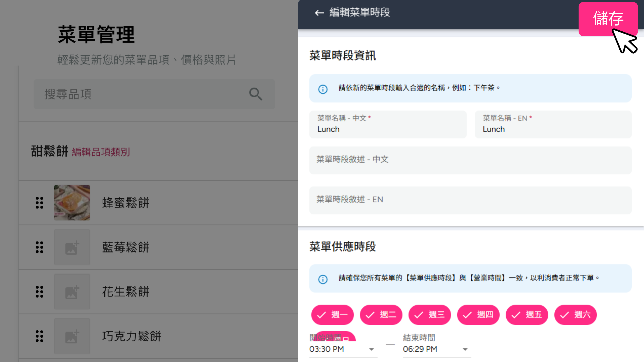The height and width of the screenshot is (362, 644).
Task: Toggle the 週一 day chip
Action: coord(332,314)
